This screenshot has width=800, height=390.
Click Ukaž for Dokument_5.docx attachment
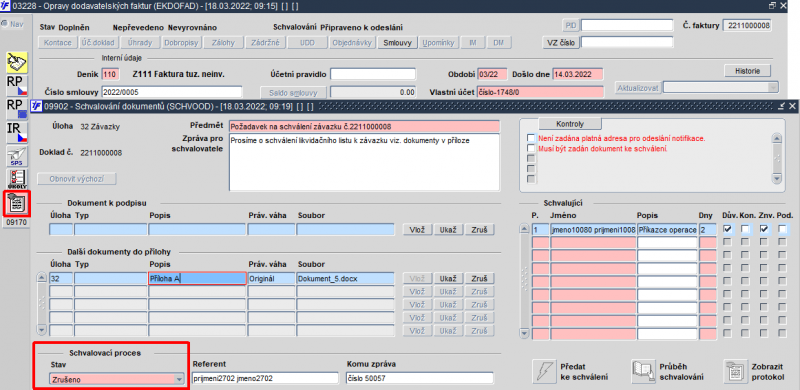[x=448, y=279]
